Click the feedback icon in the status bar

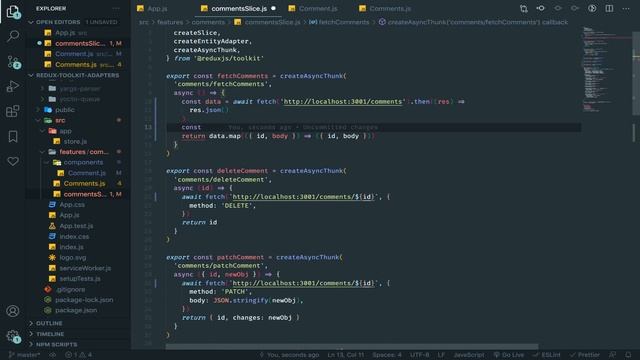pos(612,355)
